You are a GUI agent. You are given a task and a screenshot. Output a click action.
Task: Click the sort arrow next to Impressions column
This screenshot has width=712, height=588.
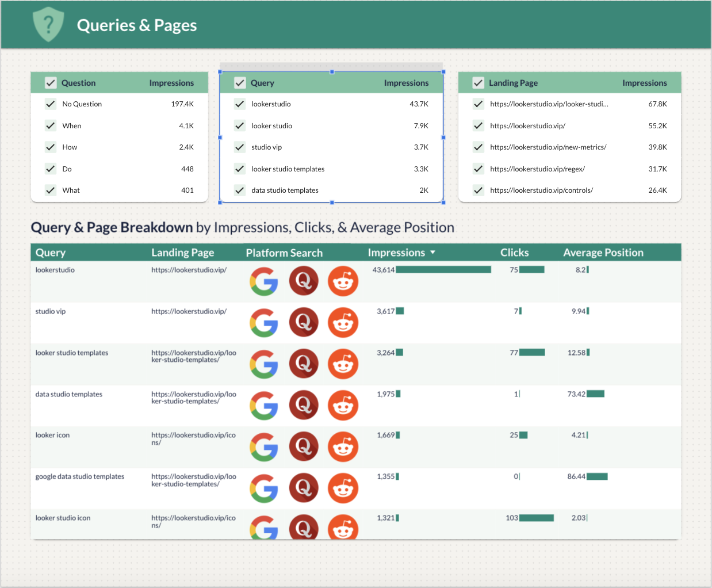click(x=432, y=253)
